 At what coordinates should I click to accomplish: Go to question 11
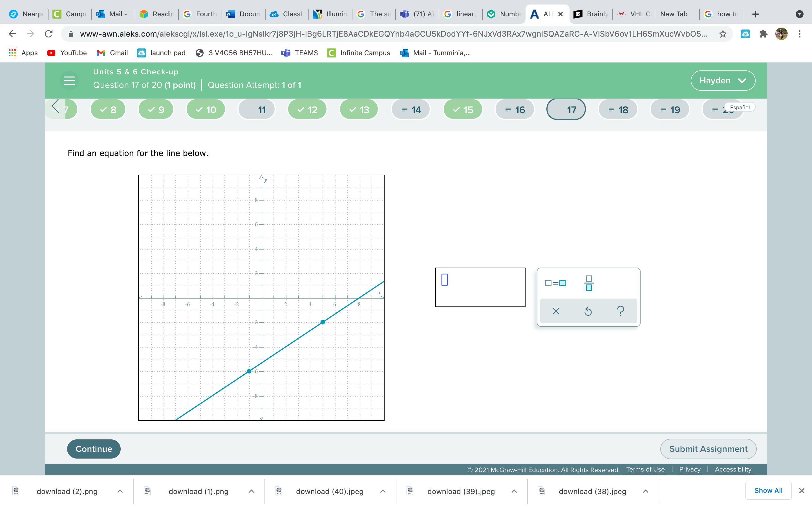(257, 110)
